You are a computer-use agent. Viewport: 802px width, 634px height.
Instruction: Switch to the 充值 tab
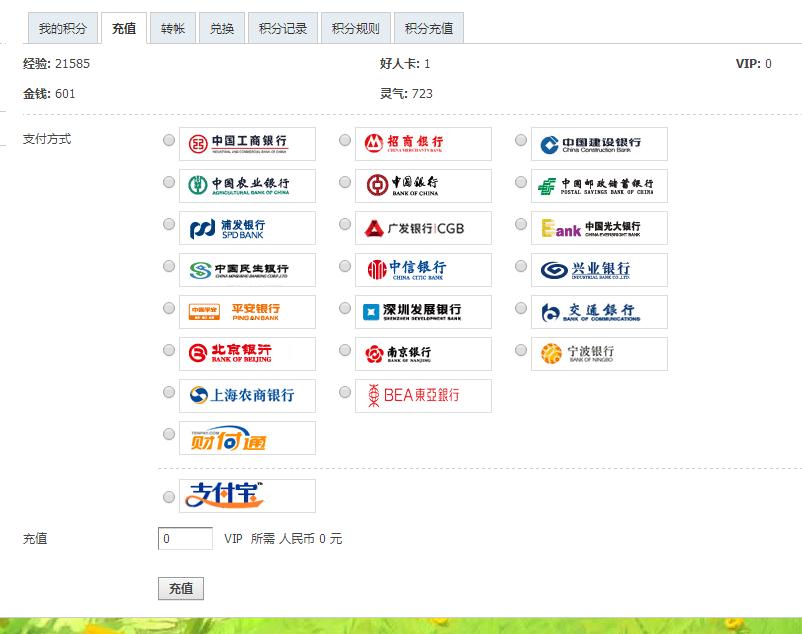coord(124,29)
